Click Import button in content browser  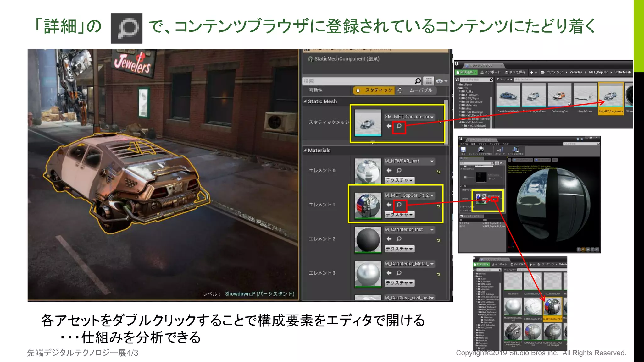pos(490,72)
